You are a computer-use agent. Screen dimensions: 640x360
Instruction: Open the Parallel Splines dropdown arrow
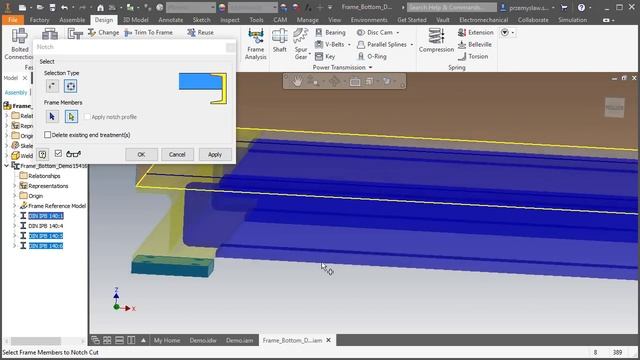(x=412, y=44)
